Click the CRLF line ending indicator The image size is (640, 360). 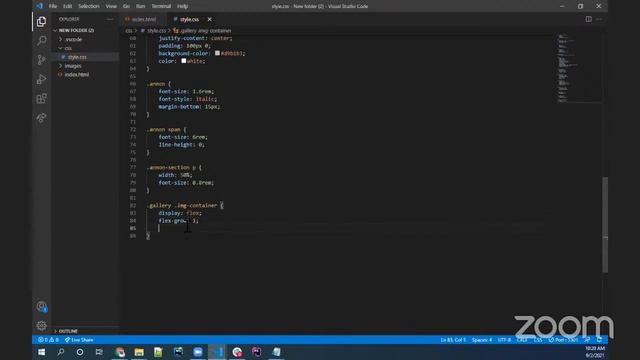coord(522,340)
